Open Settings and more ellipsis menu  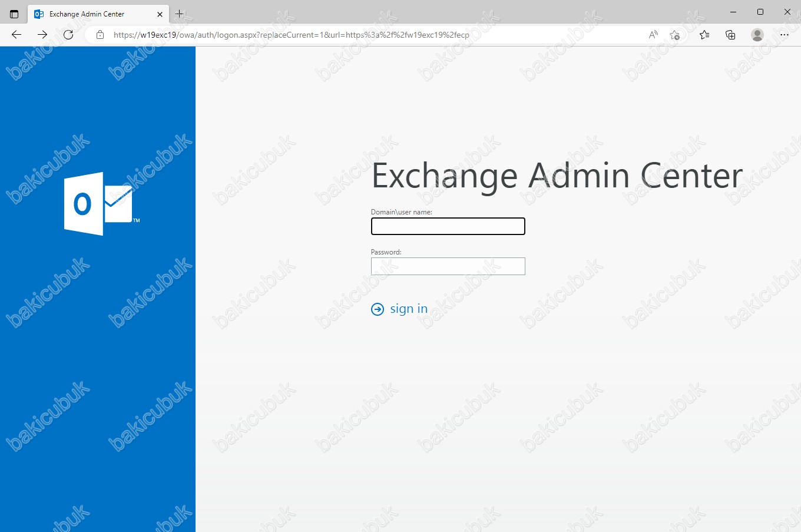784,35
